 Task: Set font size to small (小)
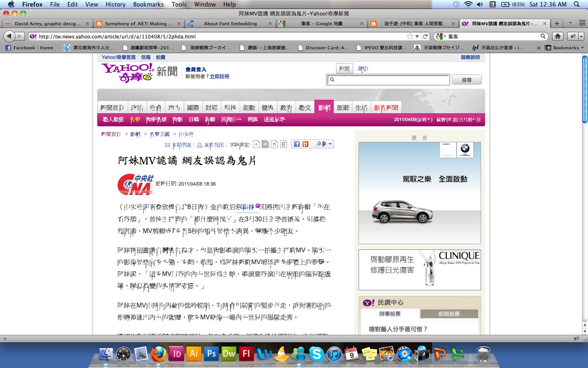pyautogui.click(x=256, y=144)
